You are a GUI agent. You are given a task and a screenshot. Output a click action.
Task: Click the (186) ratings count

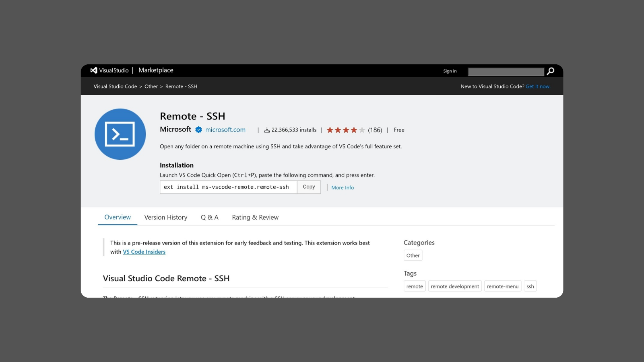click(x=375, y=130)
